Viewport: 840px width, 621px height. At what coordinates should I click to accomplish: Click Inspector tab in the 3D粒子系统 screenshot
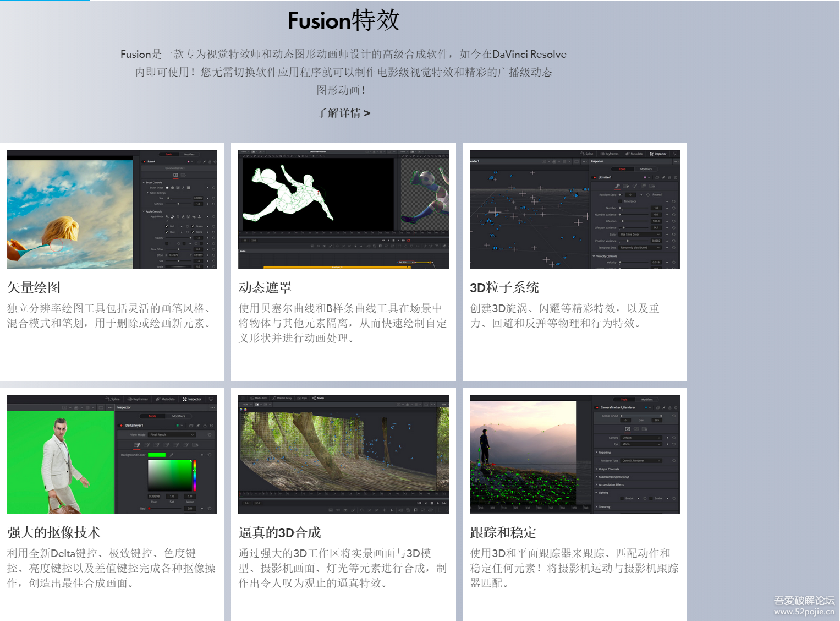(x=657, y=154)
